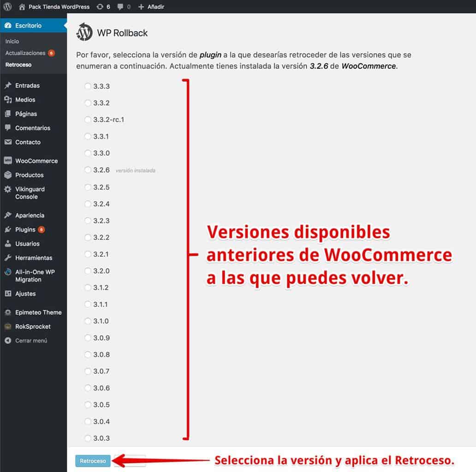Click the Epimeteo Theme gear icon
The image size is (476, 472).
(x=8, y=312)
